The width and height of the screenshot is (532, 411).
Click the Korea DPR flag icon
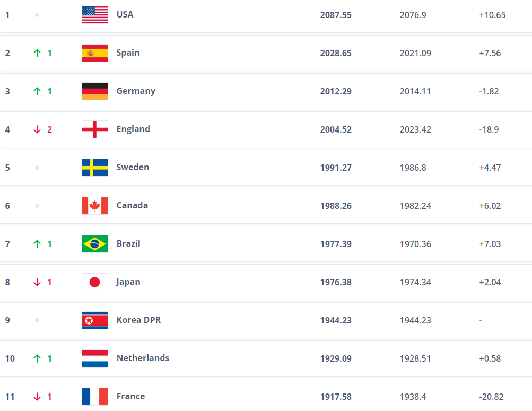coord(95,320)
